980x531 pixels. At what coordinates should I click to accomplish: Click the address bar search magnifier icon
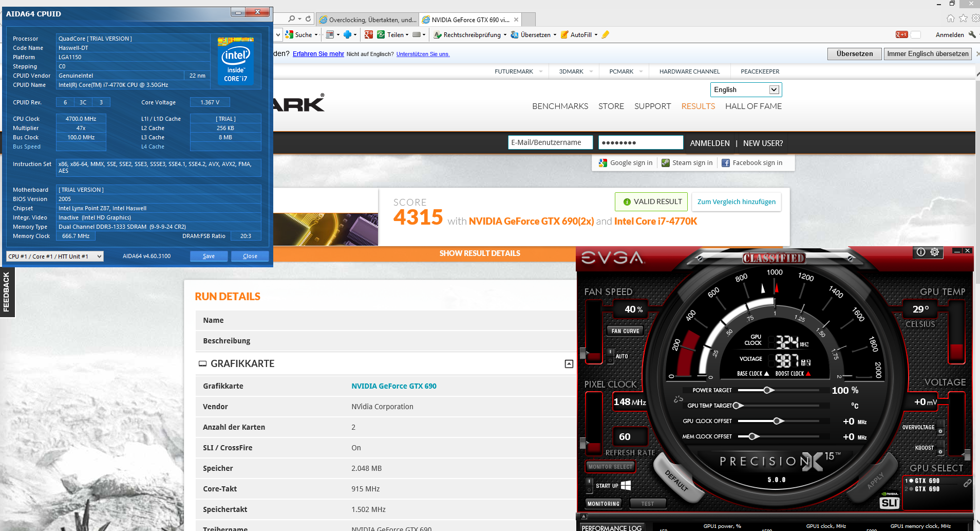pos(292,19)
